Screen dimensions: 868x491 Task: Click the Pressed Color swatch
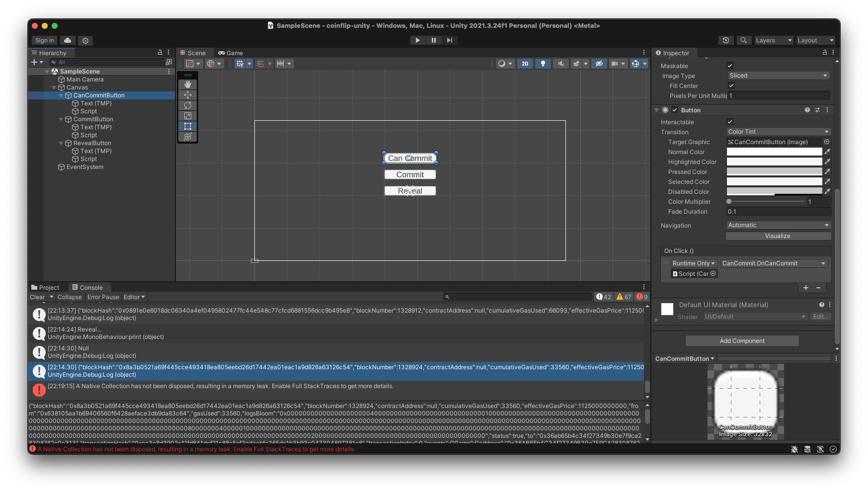click(774, 171)
